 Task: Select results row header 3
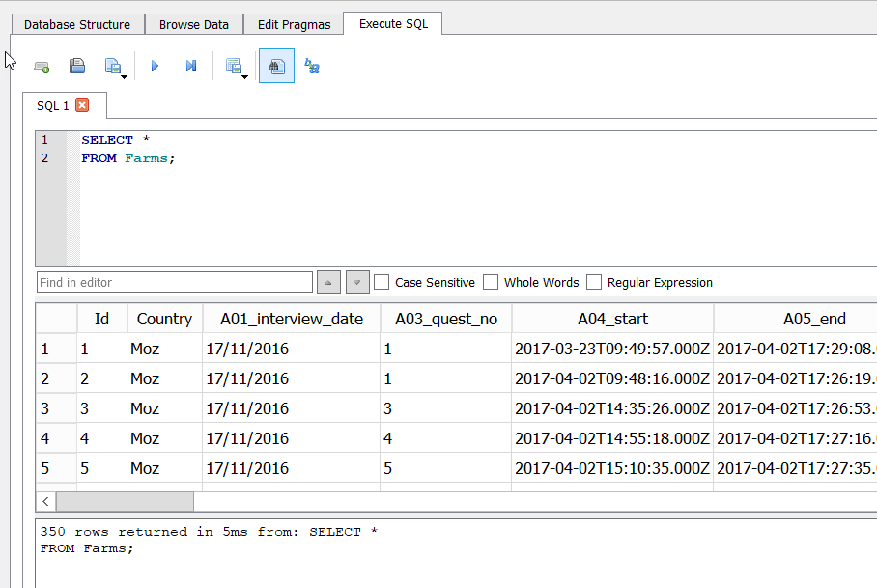(x=56, y=408)
